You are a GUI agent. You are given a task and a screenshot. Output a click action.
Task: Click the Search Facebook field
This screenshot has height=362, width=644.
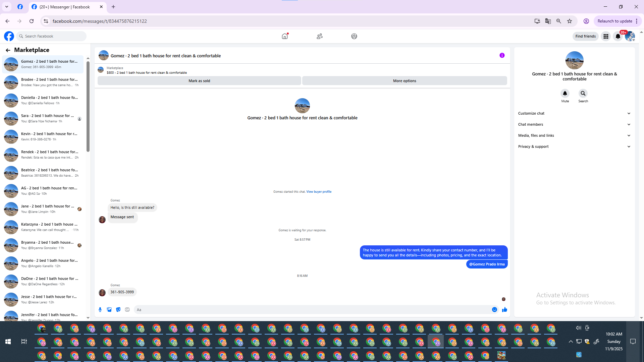(51, 36)
